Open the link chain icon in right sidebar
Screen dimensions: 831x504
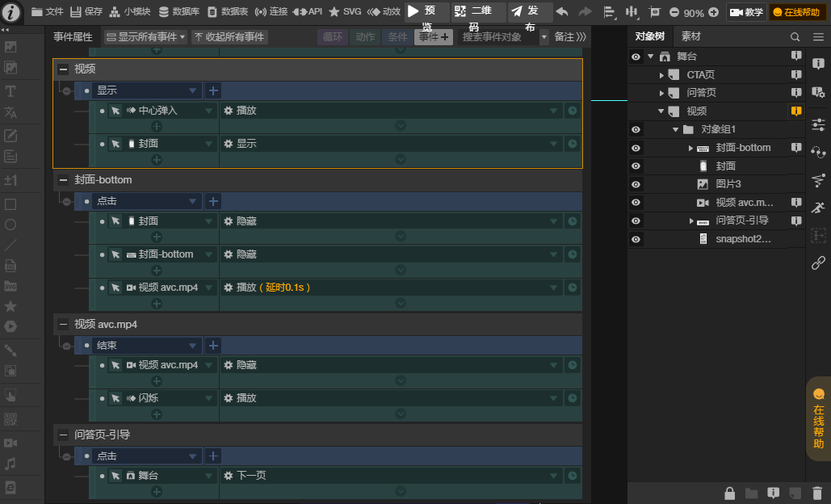coord(818,262)
